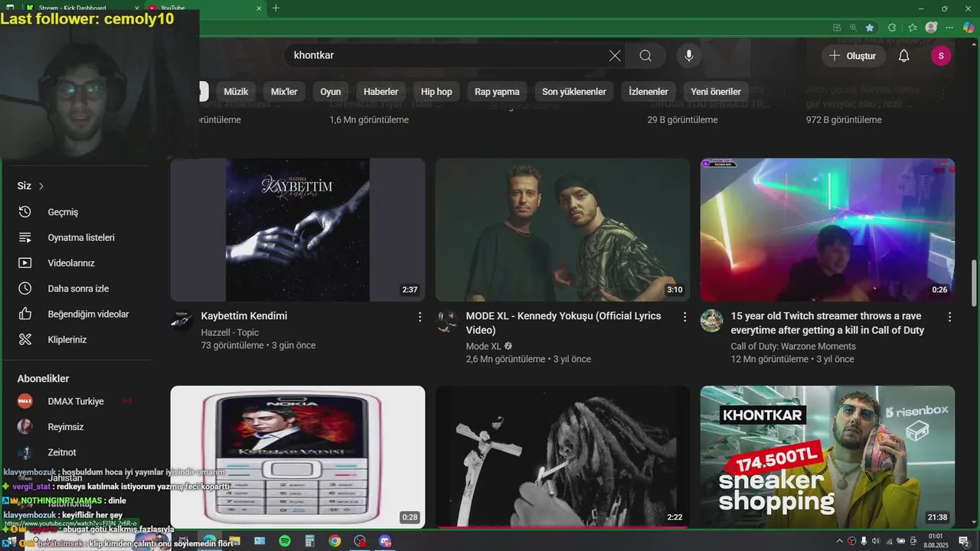Select the 'Son yüklenenler' filter chip
Image resolution: width=980 pixels, height=551 pixels.
coord(574,92)
